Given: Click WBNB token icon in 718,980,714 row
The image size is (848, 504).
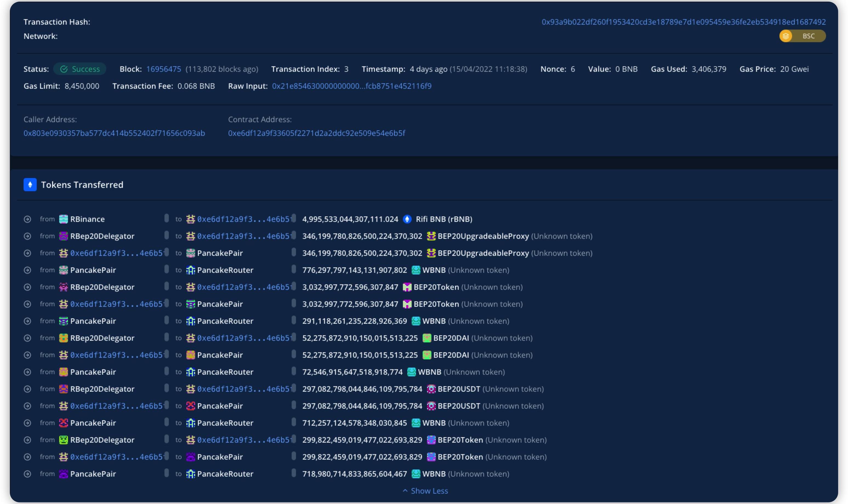Looking at the screenshot, I should coord(416,474).
